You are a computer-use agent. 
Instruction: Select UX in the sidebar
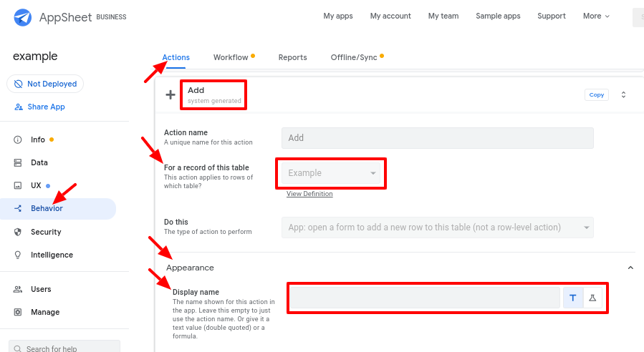(x=36, y=185)
